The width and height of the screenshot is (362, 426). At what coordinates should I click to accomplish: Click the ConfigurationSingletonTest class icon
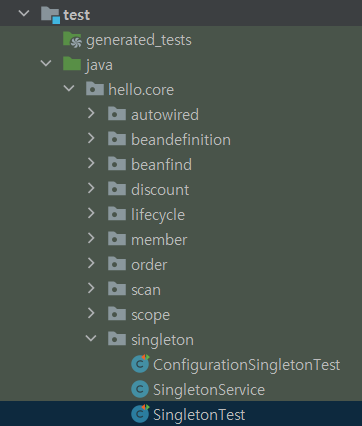point(140,364)
